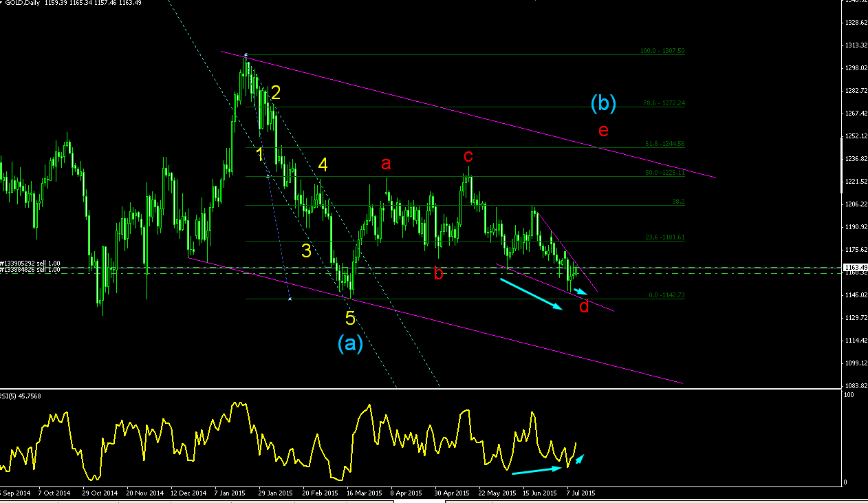868x503 pixels.
Task: Click the 22 May 2015 date label
Action: 496,493
